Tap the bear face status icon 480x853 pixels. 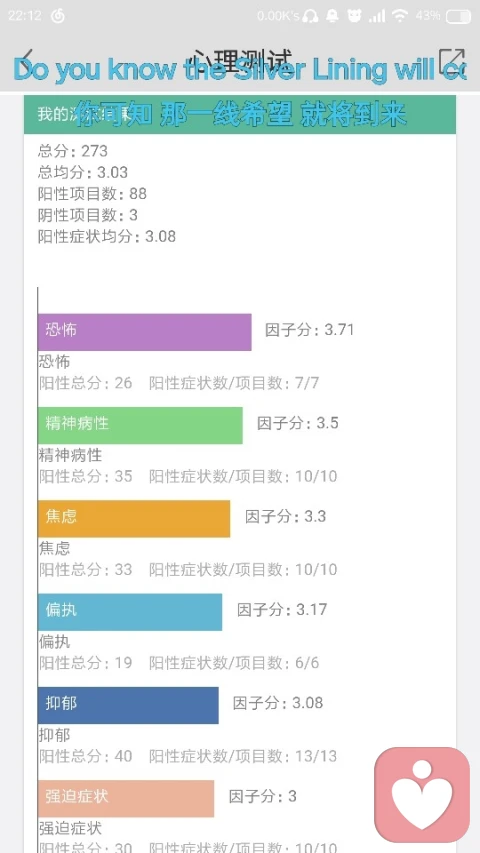coord(354,16)
